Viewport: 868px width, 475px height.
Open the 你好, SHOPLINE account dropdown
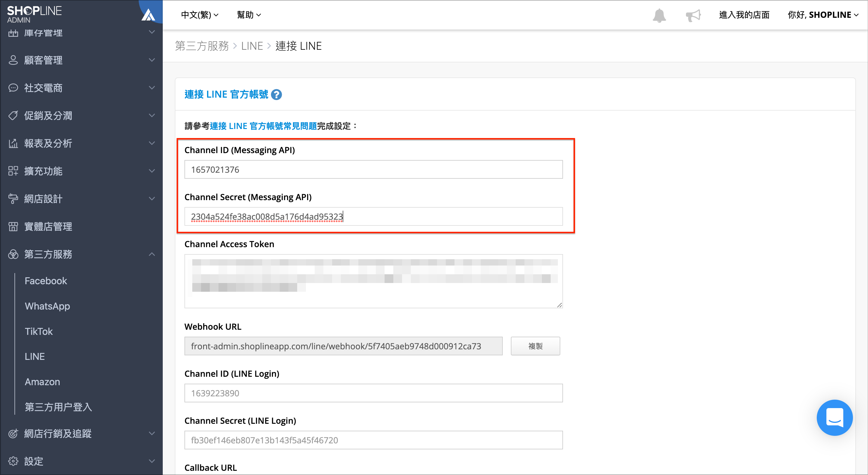pyautogui.click(x=822, y=15)
